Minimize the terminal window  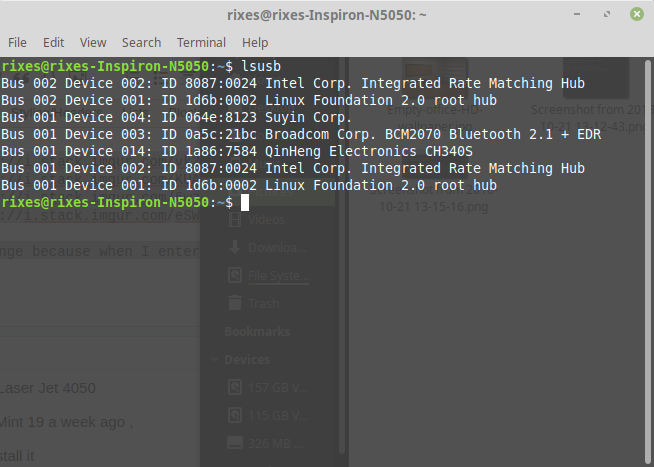577,14
